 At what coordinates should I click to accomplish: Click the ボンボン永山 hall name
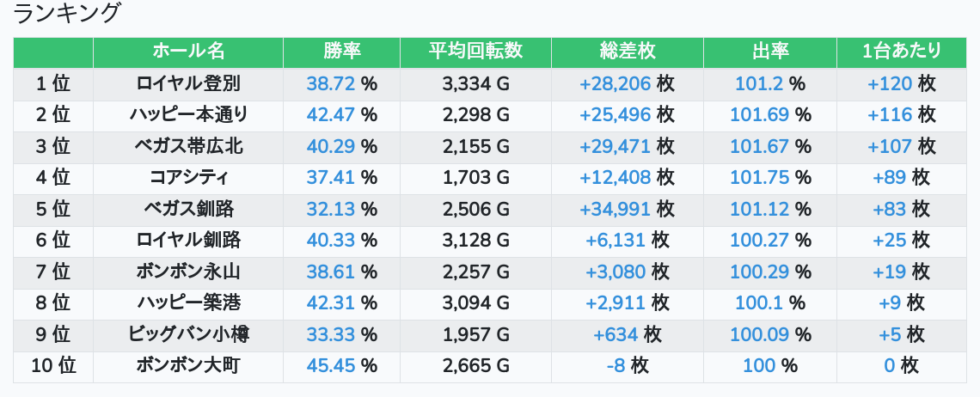click(x=188, y=272)
